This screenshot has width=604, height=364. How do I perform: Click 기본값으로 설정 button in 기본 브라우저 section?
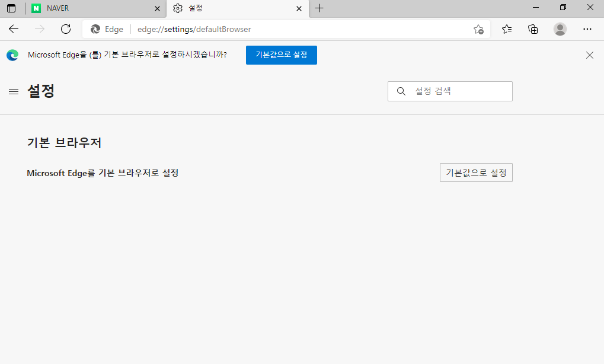476,173
